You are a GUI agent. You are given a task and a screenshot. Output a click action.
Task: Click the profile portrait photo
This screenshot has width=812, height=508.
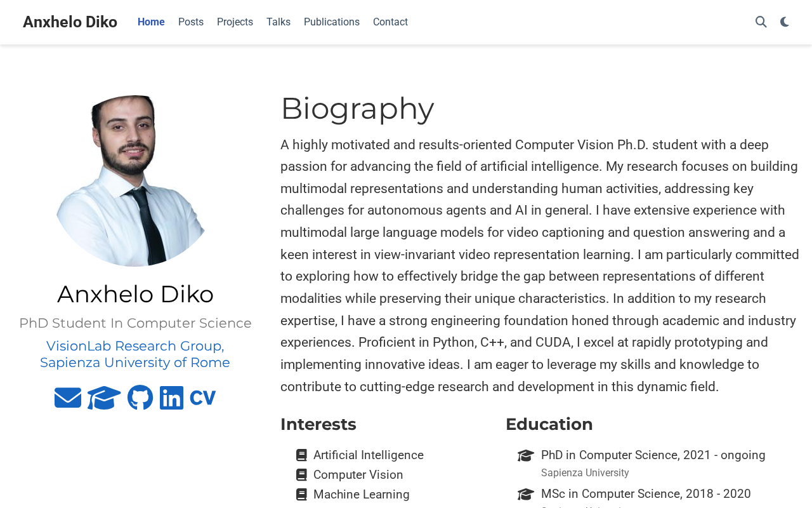coord(135,180)
